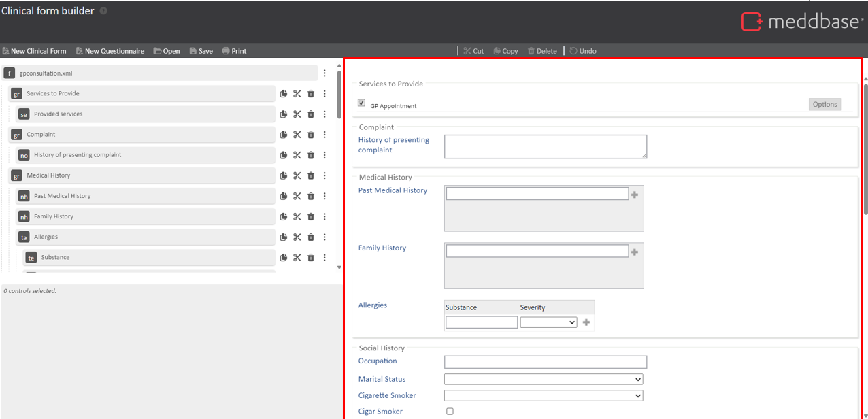Click New Clinical Form in toolbar

[x=35, y=51]
